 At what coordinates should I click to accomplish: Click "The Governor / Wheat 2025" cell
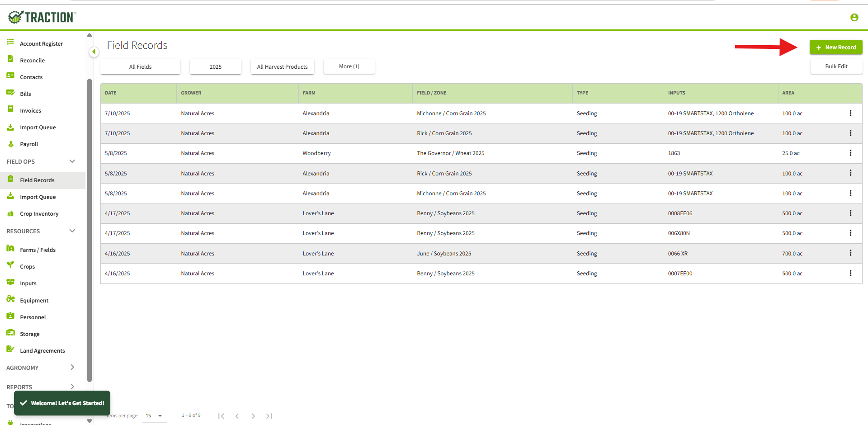pyautogui.click(x=450, y=153)
